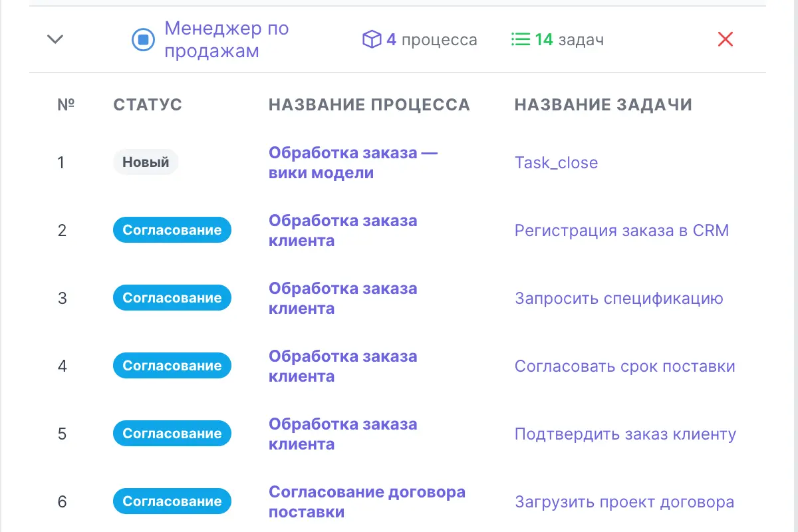Open Обработка заказа клиента process in row 3
The width and height of the screenshot is (798, 532).
[x=342, y=299]
